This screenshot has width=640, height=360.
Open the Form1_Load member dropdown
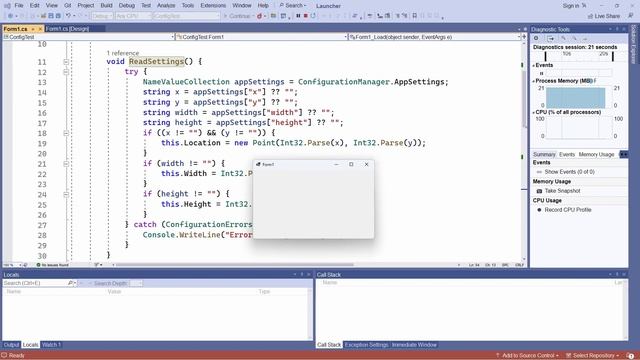[435, 37]
